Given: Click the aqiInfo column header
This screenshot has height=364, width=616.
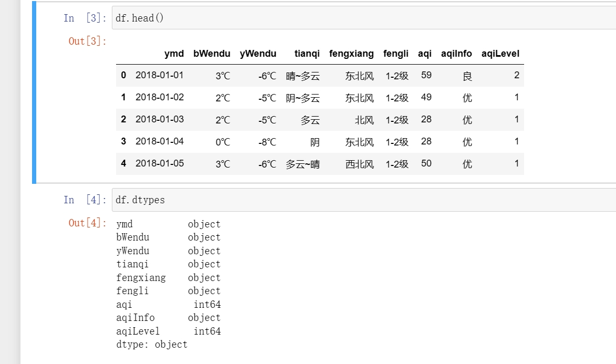Looking at the screenshot, I should click(456, 54).
